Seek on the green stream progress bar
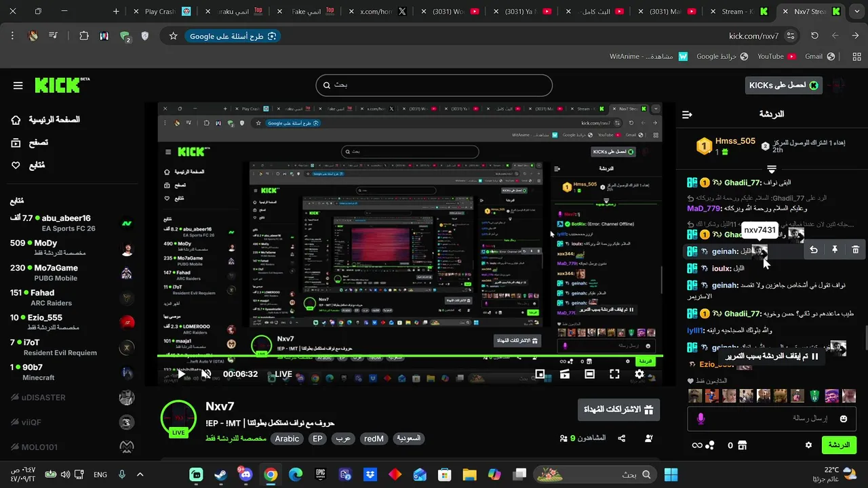Image resolution: width=868 pixels, height=488 pixels. pyautogui.click(x=410, y=356)
